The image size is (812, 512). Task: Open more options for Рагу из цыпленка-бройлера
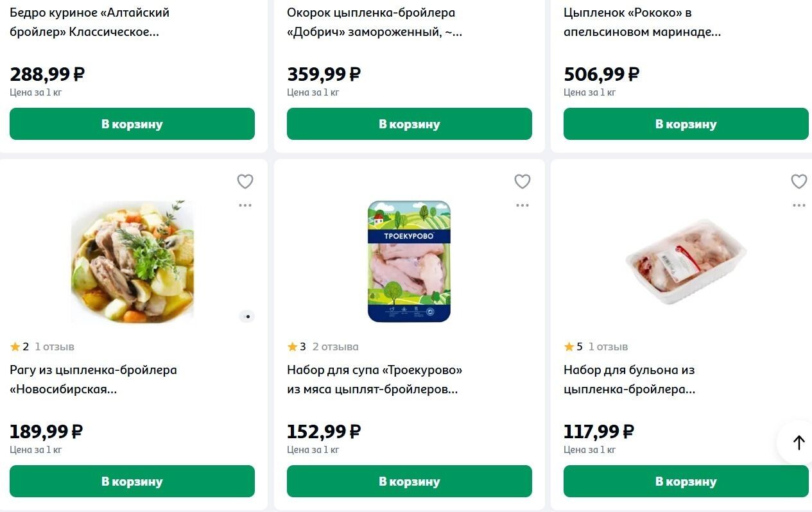pyautogui.click(x=245, y=205)
